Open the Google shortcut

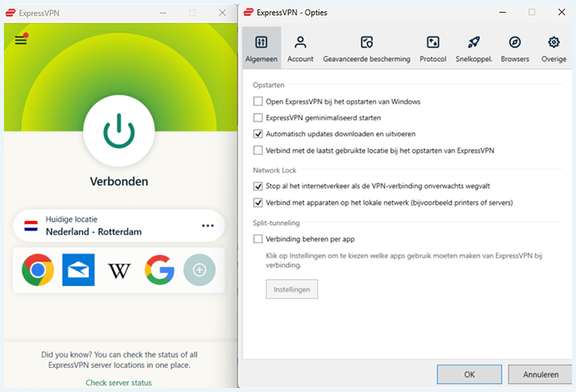point(159,270)
